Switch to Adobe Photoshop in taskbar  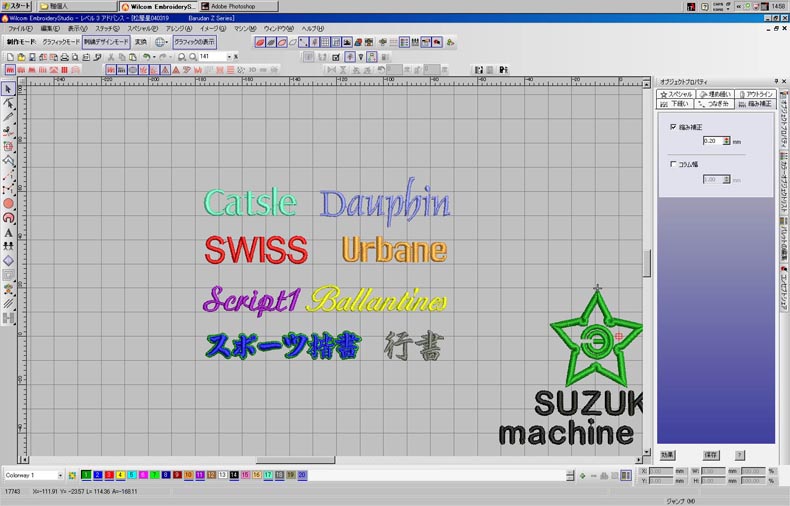(x=238, y=6)
